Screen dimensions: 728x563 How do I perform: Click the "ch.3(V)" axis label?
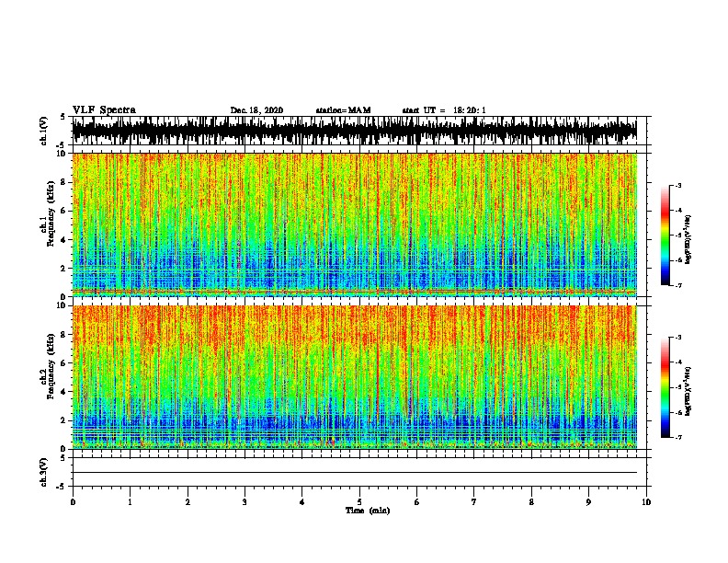43,472
